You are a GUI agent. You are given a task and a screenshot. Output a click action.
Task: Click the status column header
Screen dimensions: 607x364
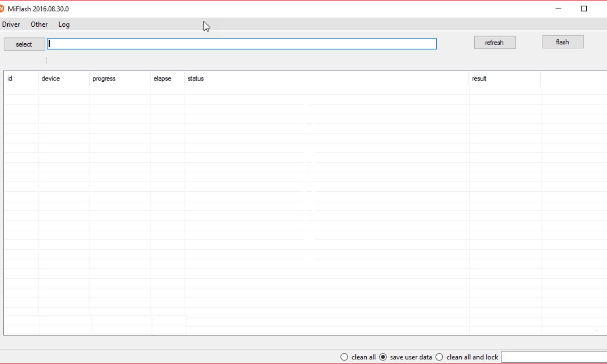coord(327,78)
